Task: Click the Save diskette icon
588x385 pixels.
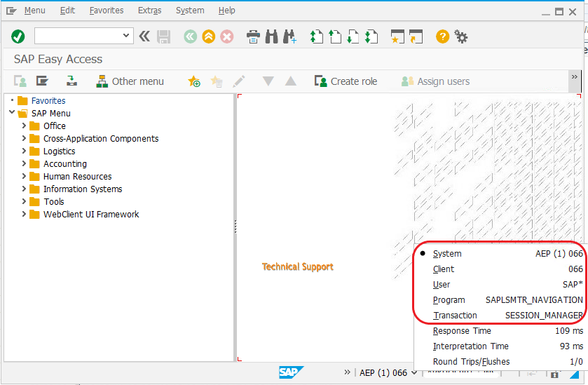Action: coord(163,36)
